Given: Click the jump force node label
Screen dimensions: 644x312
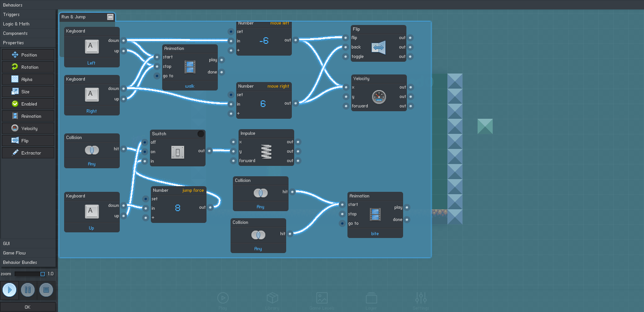Looking at the screenshot, I should (193, 190).
